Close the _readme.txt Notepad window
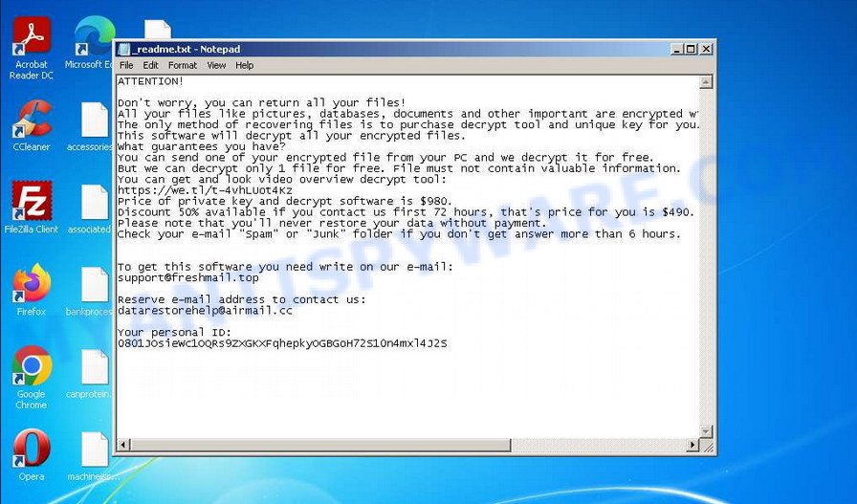The height and width of the screenshot is (504, 857). click(706, 49)
